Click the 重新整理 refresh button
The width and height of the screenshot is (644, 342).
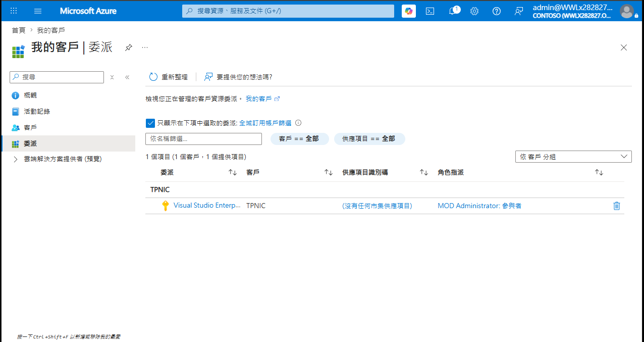[x=169, y=77]
